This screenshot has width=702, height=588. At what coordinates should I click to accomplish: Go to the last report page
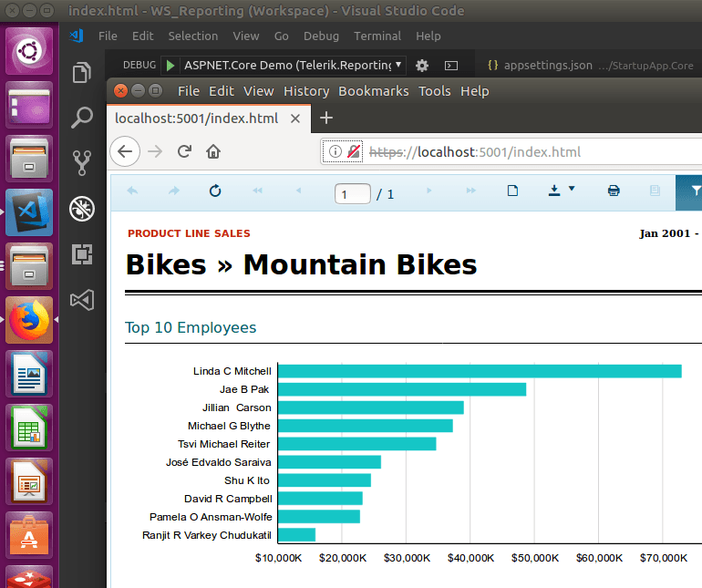pos(471,191)
